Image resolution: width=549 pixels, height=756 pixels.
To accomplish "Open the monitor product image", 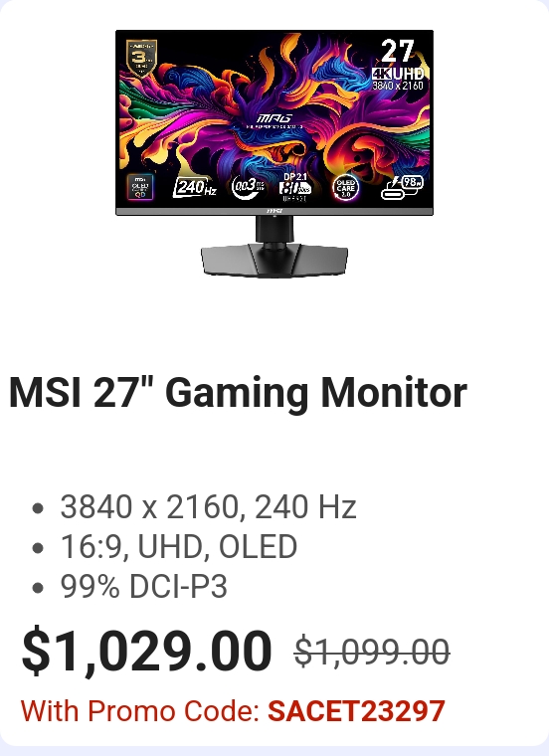I will tap(274, 154).
